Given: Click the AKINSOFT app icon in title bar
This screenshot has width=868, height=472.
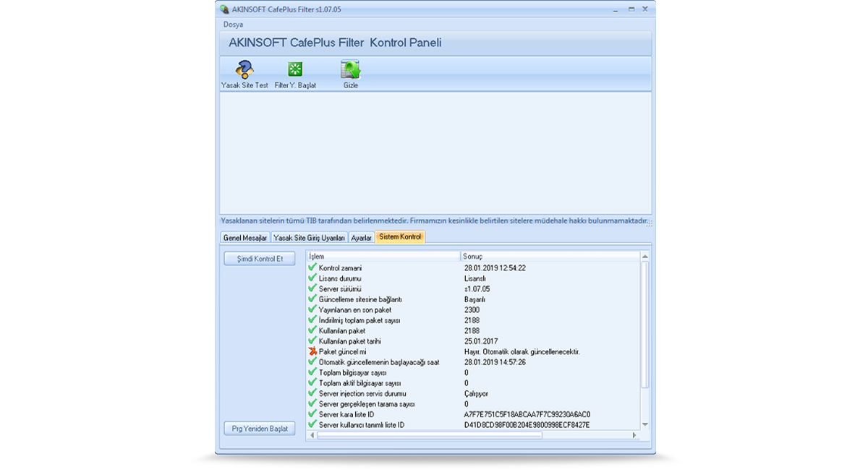Looking at the screenshot, I should [x=224, y=9].
